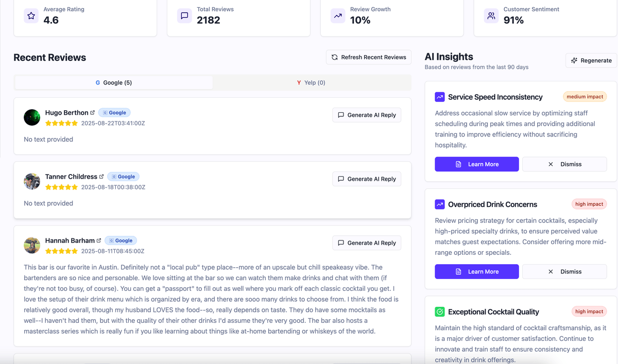Click the Service Speed Inconsistency trend icon
Image resolution: width=618 pixels, height=364 pixels.
[x=440, y=97]
